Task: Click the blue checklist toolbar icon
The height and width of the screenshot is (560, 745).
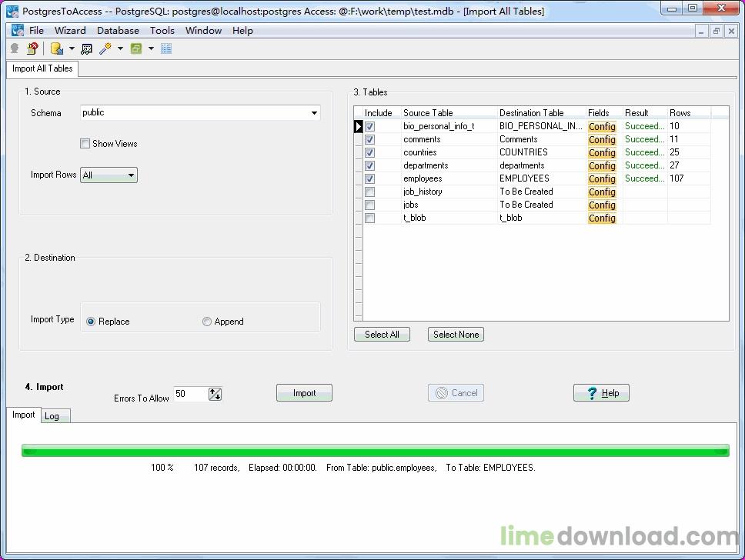Action: (x=166, y=48)
